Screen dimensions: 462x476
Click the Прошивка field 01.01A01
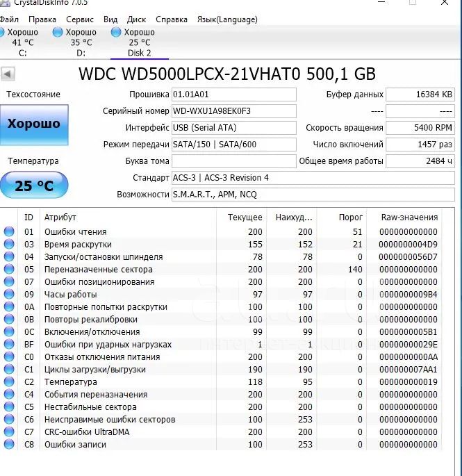[x=234, y=95]
